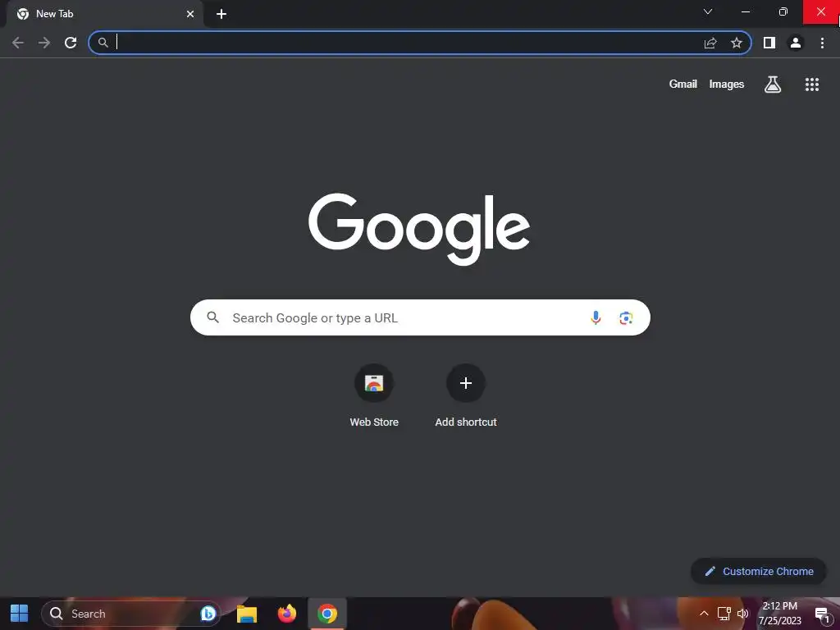The width and height of the screenshot is (840, 630).
Task: Open File Explorer from taskbar
Action: [x=247, y=614]
